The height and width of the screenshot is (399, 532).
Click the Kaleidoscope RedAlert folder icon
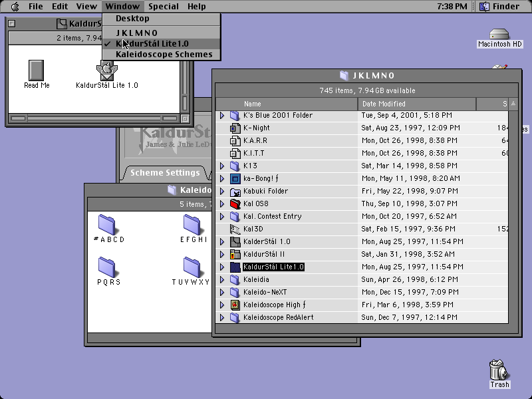pyautogui.click(x=235, y=317)
